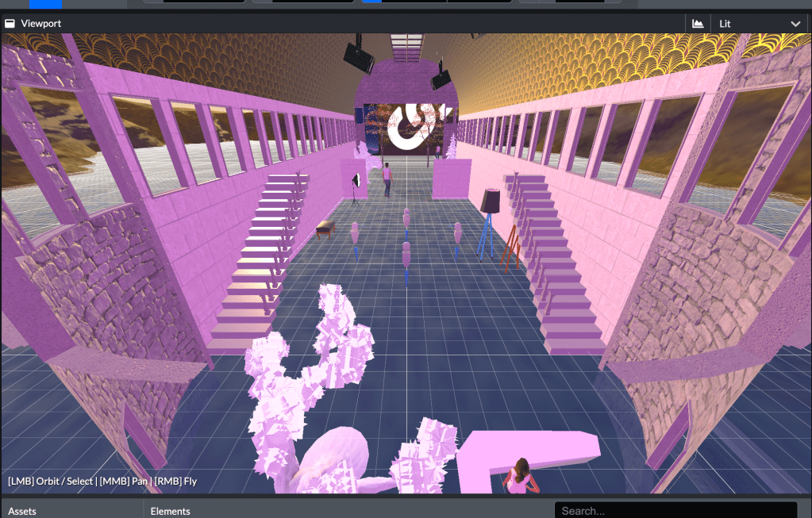
Task: Select the hanging speaker at top left
Action: 359,57
